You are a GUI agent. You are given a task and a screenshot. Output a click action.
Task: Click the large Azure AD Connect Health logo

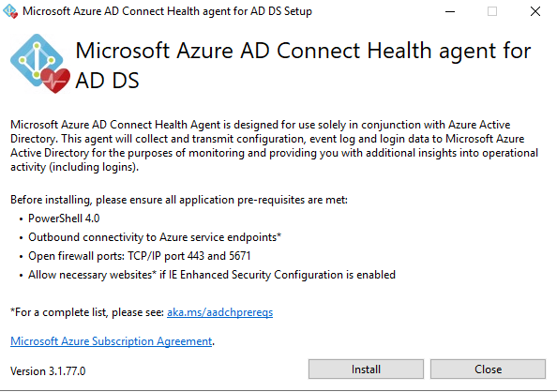pos(40,64)
